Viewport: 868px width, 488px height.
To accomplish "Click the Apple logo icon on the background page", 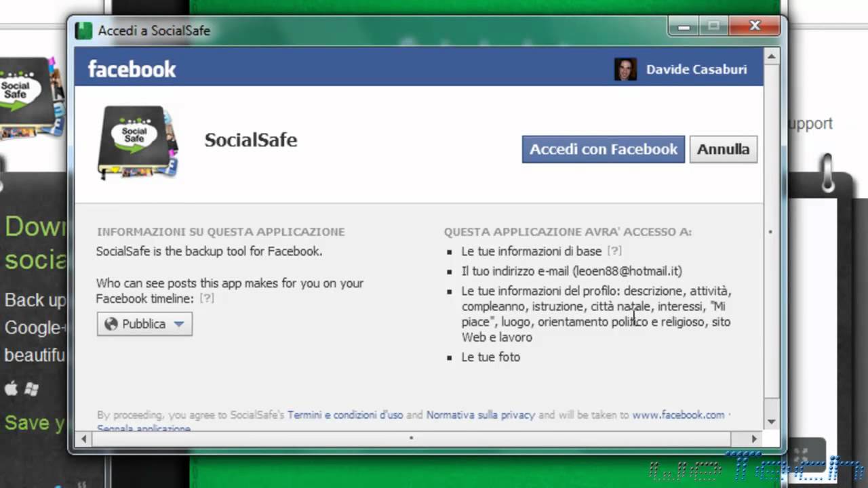I will coord(11,388).
